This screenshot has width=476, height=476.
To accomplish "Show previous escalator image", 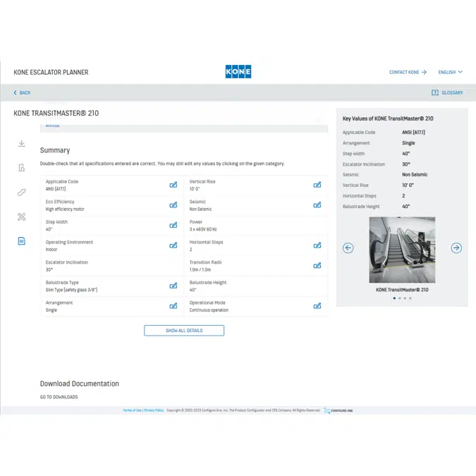I will coord(348,248).
